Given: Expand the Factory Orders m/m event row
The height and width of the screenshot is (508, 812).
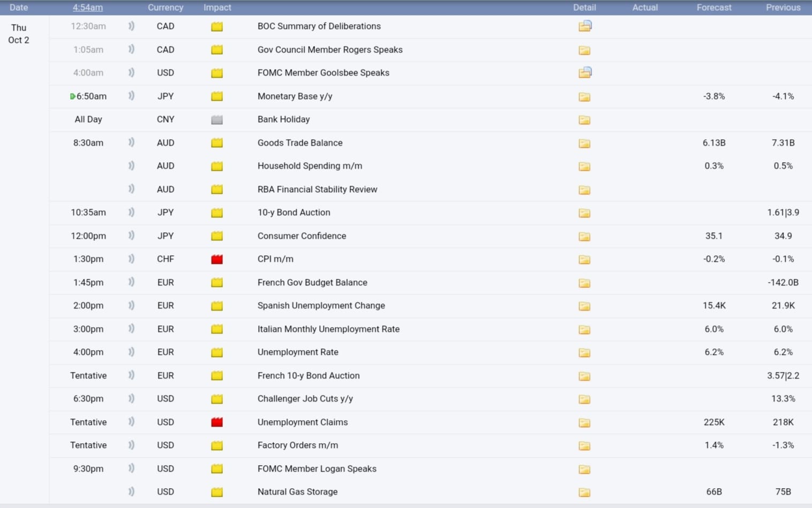Looking at the screenshot, I should click(297, 445).
